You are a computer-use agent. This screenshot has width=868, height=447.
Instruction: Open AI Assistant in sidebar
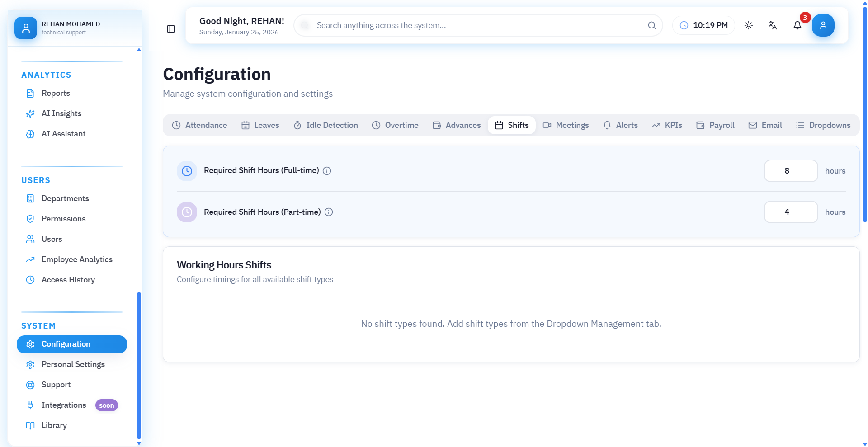click(63, 134)
